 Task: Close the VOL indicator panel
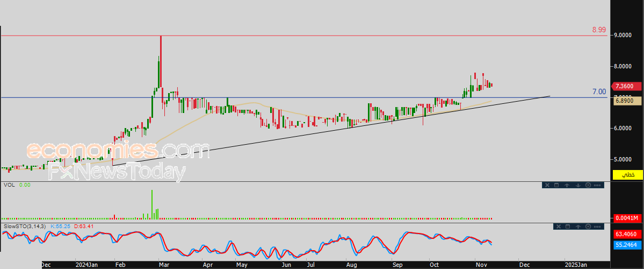[x=547, y=185]
